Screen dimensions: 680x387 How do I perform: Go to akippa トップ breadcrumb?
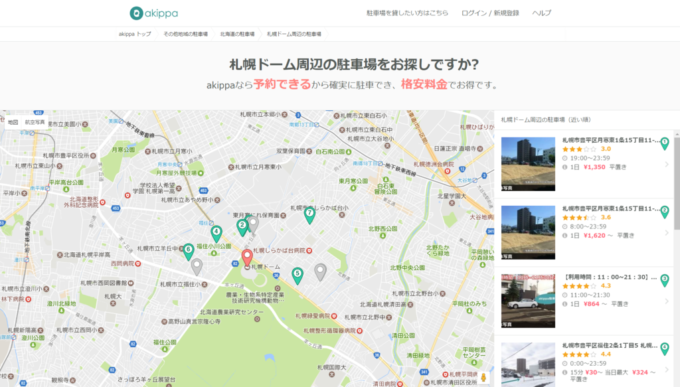pyautogui.click(x=135, y=34)
